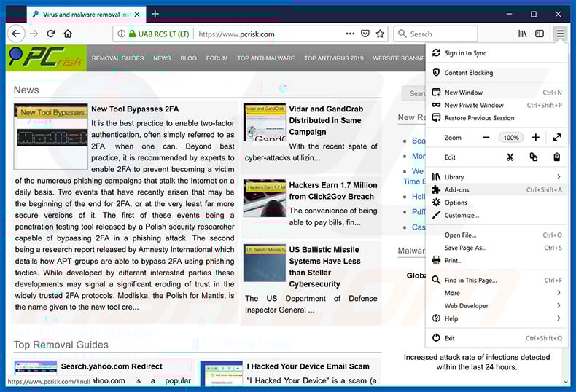Open TOP ANTI-MALWARE nav link
576x392 pixels.
pos(265,58)
